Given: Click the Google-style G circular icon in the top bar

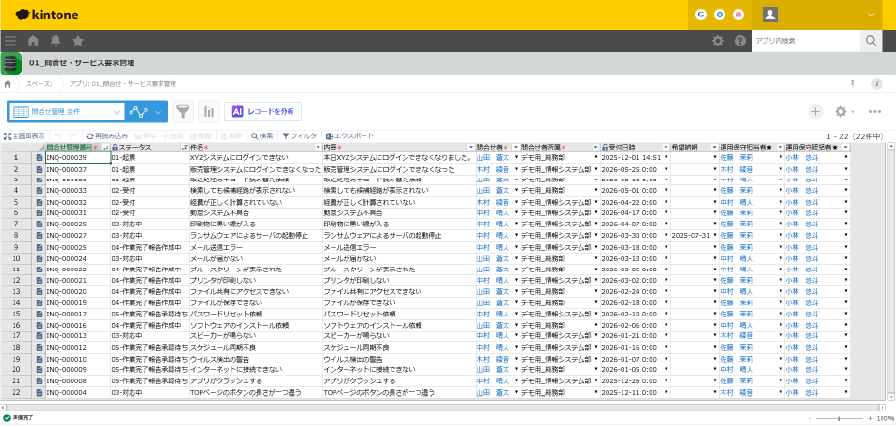Looking at the screenshot, I should [701, 15].
